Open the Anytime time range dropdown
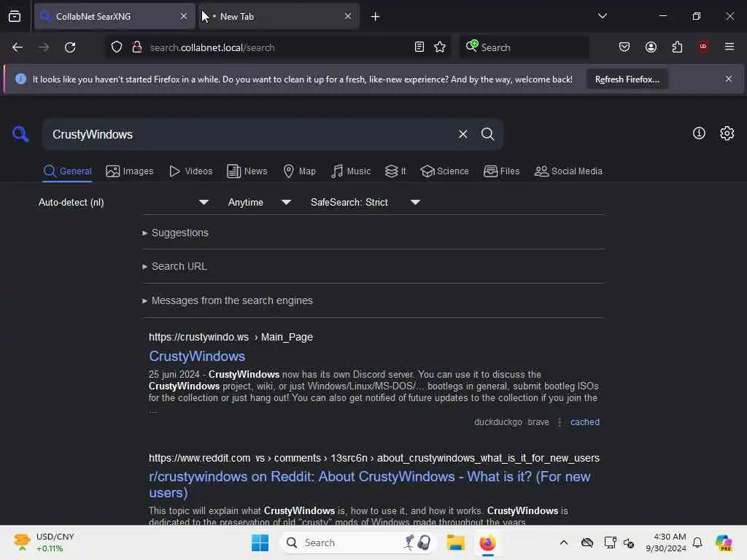Image resolution: width=747 pixels, height=560 pixels. click(x=260, y=203)
